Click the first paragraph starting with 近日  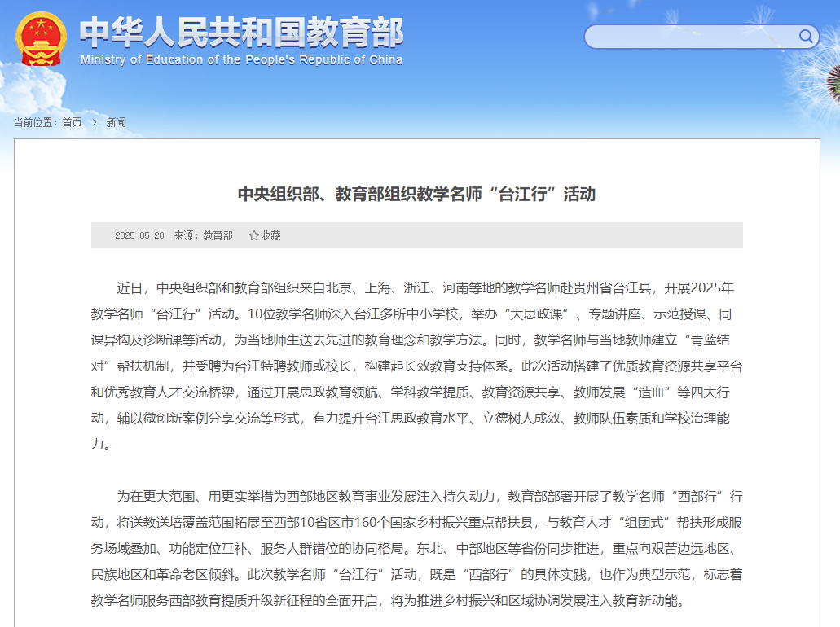pyautogui.click(x=416, y=366)
